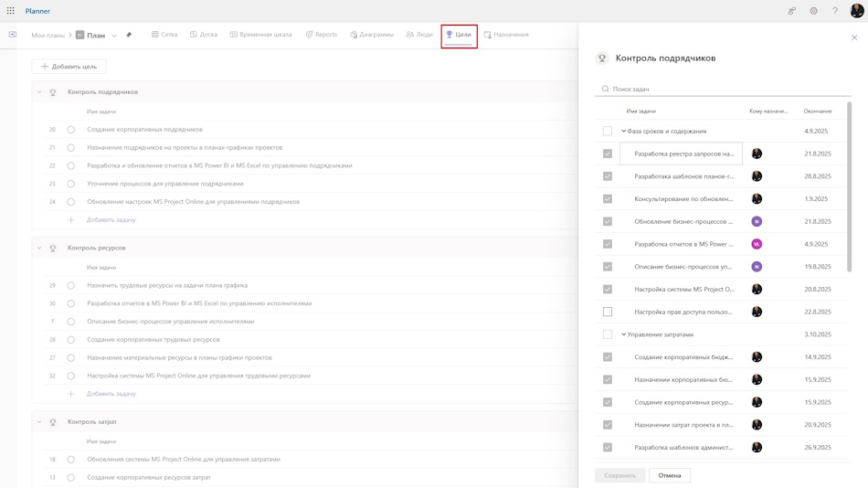
Task: Select Назначении затрат проекта row in panel
Action: point(721,425)
